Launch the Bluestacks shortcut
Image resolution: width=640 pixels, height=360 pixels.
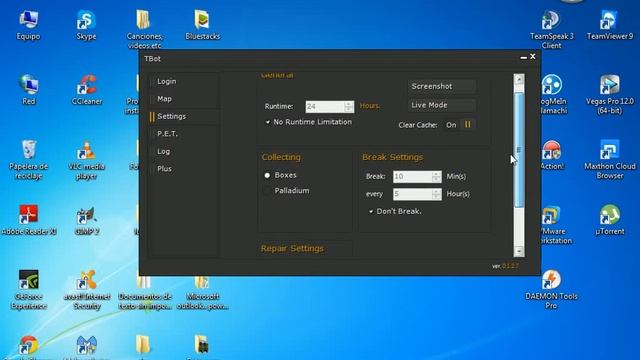(202, 25)
